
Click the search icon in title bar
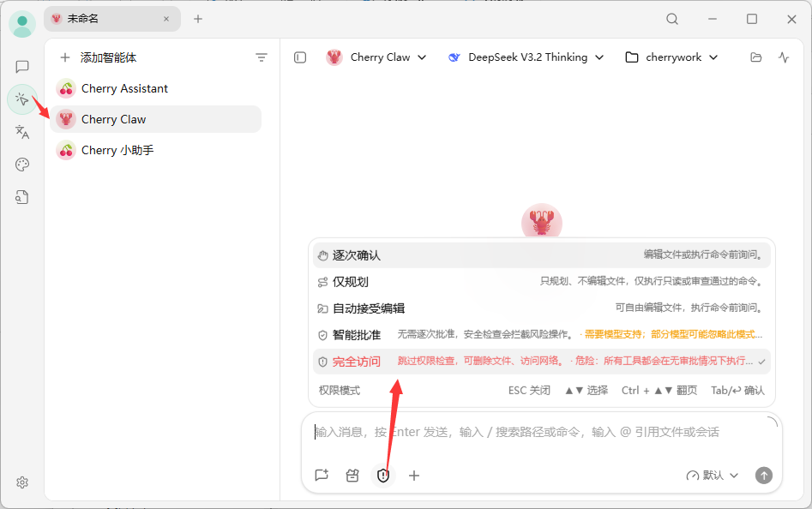[x=672, y=19]
